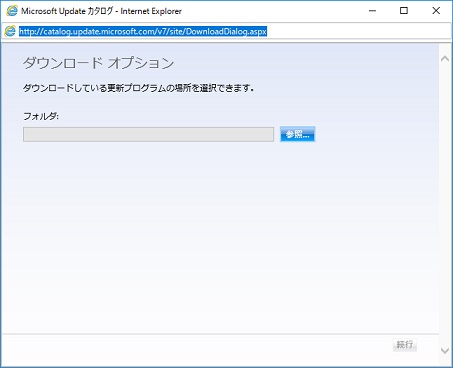Click the Internet Explorer icon in title bar

[12, 11]
